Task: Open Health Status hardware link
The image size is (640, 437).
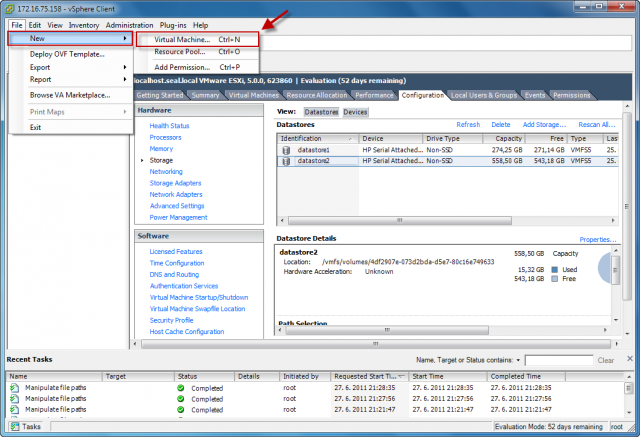Action: (169, 126)
